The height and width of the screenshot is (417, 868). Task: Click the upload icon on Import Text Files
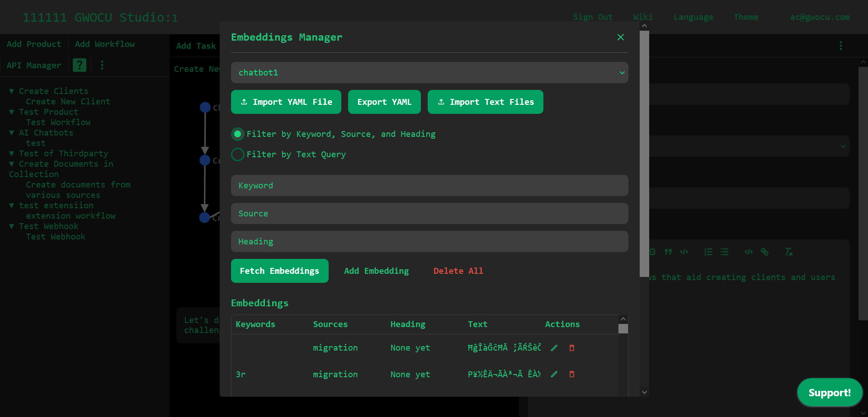tap(441, 102)
